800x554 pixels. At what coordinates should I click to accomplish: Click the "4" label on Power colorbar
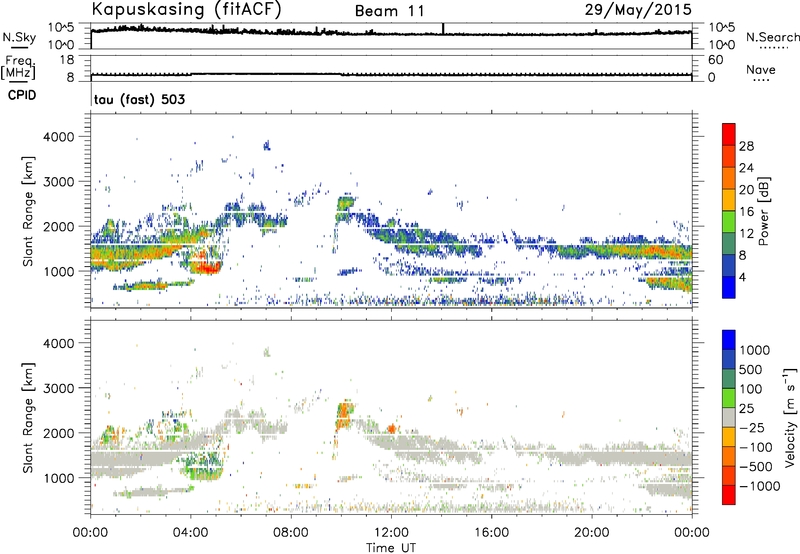coord(743,277)
